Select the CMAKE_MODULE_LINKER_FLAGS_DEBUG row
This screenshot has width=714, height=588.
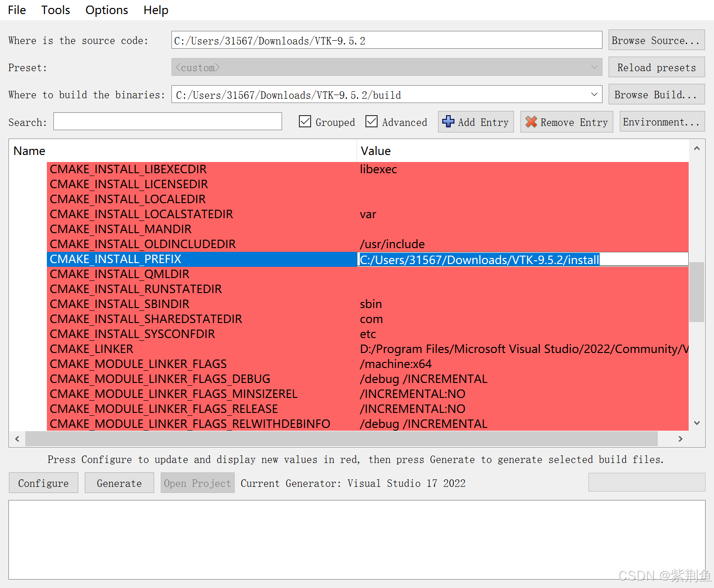368,379
